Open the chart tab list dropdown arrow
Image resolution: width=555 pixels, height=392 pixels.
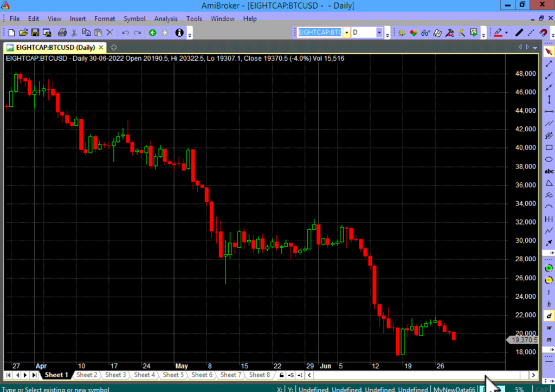[x=535, y=48]
